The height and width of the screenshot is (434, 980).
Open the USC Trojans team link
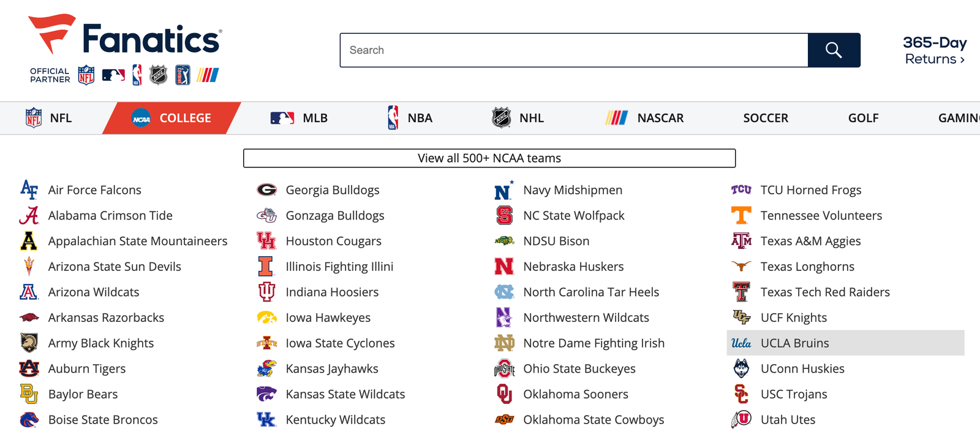click(794, 394)
